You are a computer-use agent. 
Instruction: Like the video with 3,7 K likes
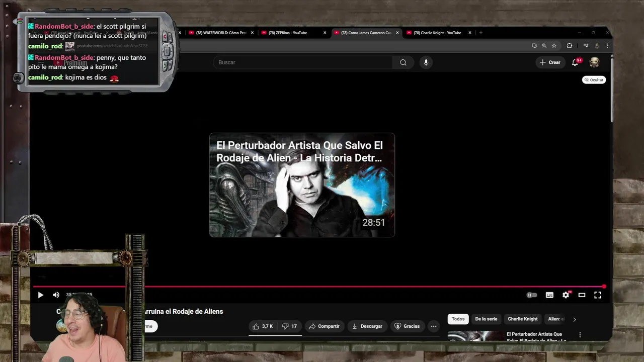(x=263, y=326)
